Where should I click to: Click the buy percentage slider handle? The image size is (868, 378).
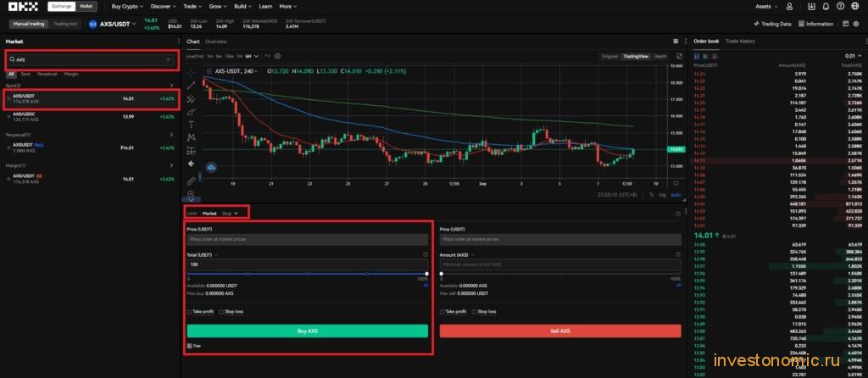(x=426, y=274)
